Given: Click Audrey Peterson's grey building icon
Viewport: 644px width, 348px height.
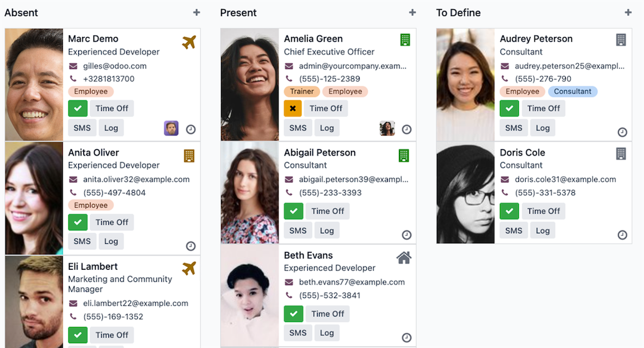Looking at the screenshot, I should pos(621,40).
